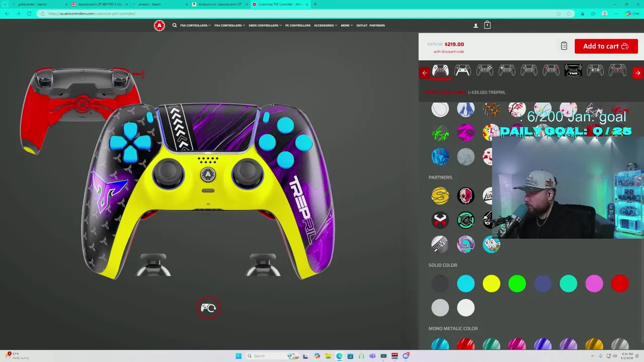
Task: Select the navy blue solid color
Action: (542, 284)
